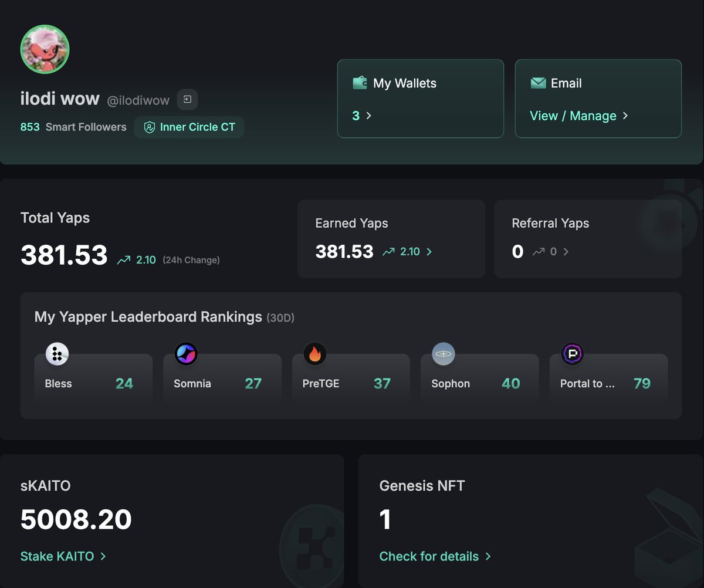Click the @ilodiwow handle
Viewport: 704px width, 588px height.
[x=138, y=100]
